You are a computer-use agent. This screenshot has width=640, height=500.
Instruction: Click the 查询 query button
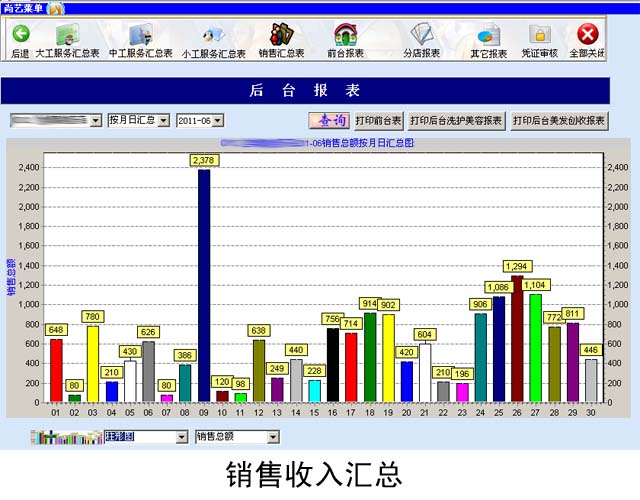328,121
